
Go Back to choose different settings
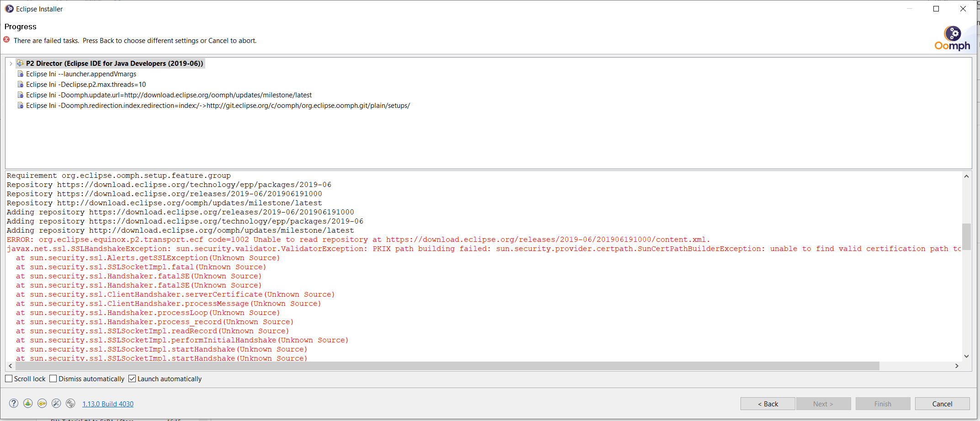768,404
